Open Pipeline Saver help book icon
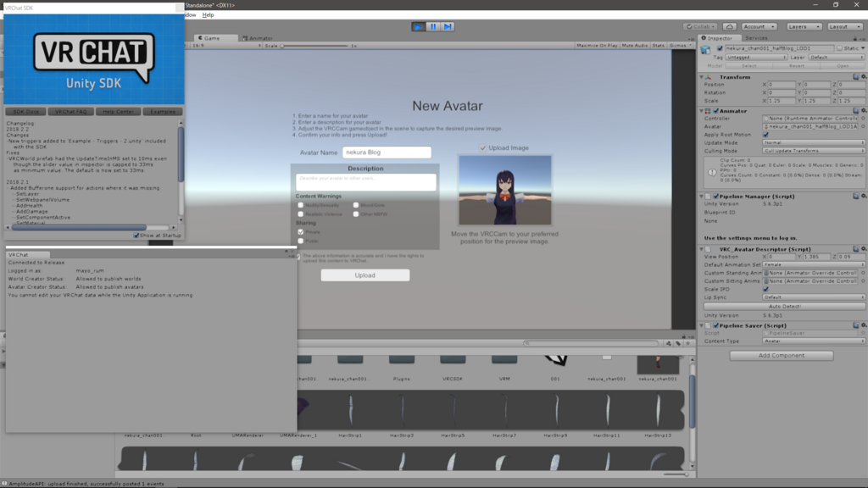 (x=856, y=325)
